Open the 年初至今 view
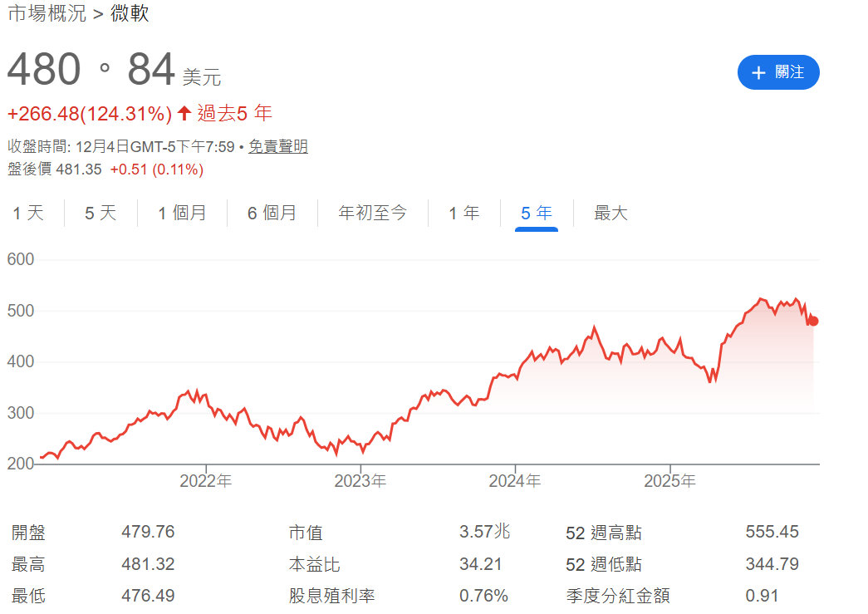This screenshot has width=868, height=614. coord(372,213)
